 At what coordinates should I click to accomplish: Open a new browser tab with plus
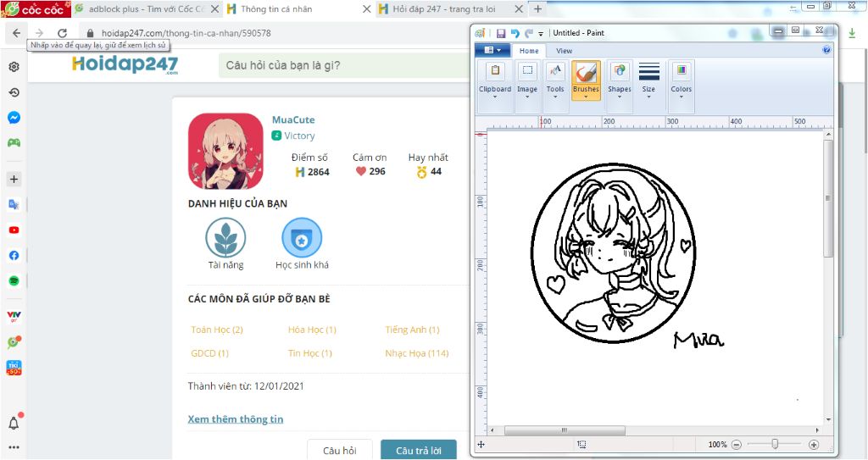click(537, 8)
